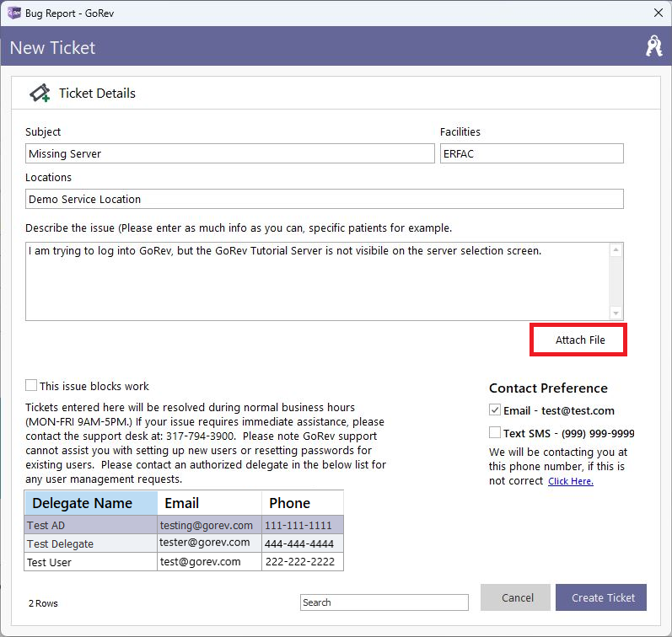The width and height of the screenshot is (672, 637).
Task: Click into the issue description text box
Action: point(317,281)
